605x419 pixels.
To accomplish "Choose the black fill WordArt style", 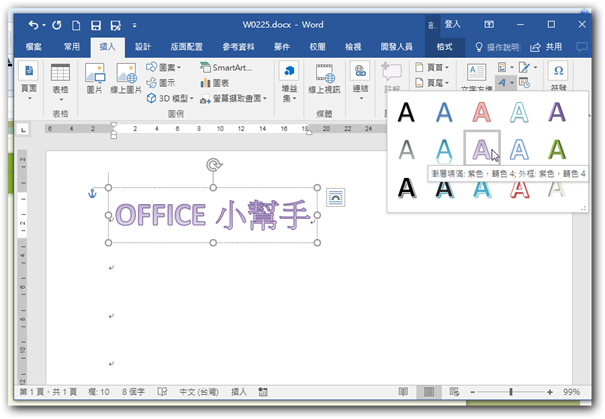I will coord(406,112).
